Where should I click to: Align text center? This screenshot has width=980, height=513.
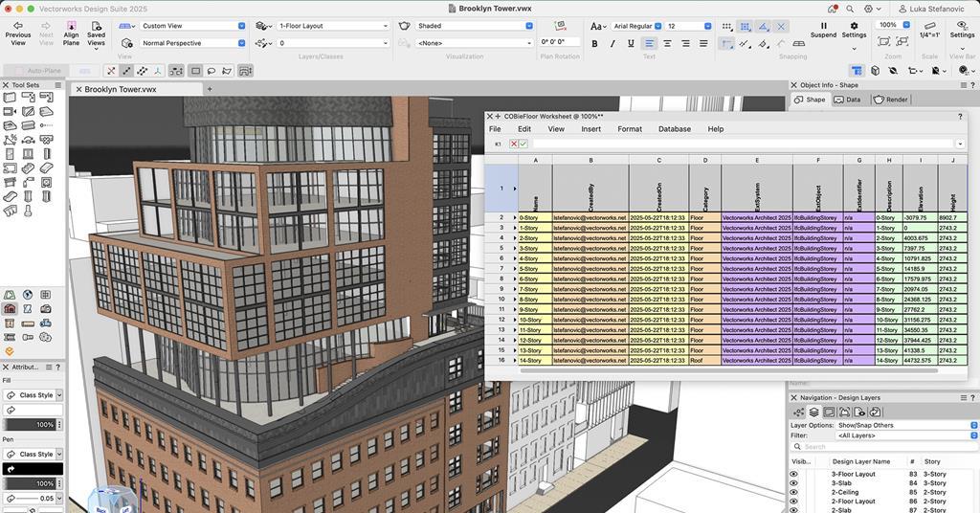pos(667,43)
